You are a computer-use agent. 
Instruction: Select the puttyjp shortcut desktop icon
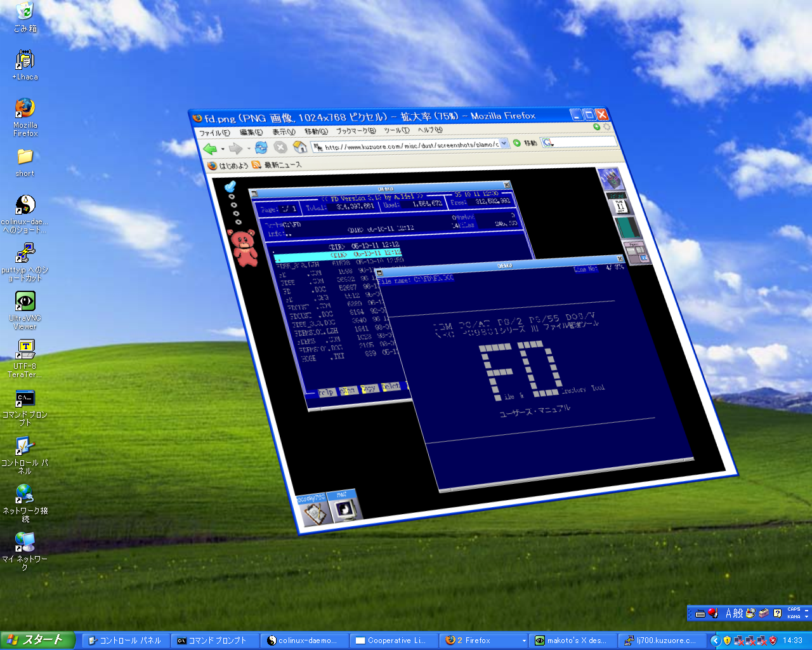(25, 263)
